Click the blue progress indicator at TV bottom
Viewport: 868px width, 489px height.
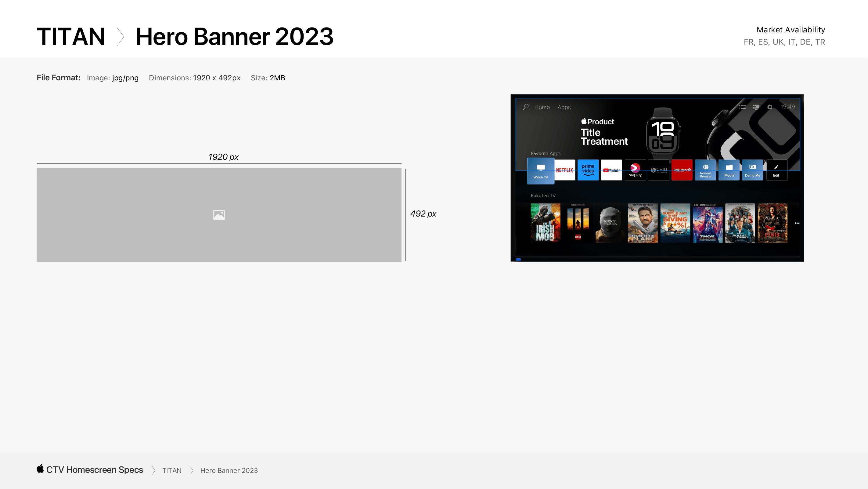click(x=518, y=259)
